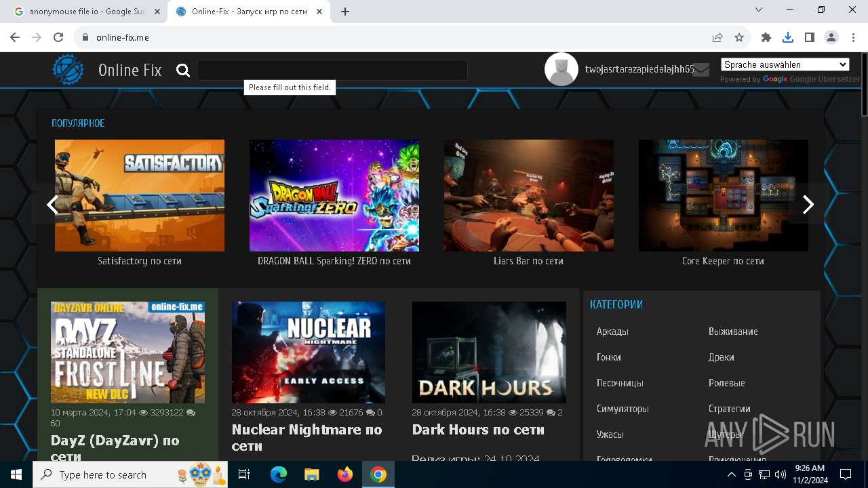Focus the Chrome address bar
This screenshot has width=868, height=488.
(393, 37)
